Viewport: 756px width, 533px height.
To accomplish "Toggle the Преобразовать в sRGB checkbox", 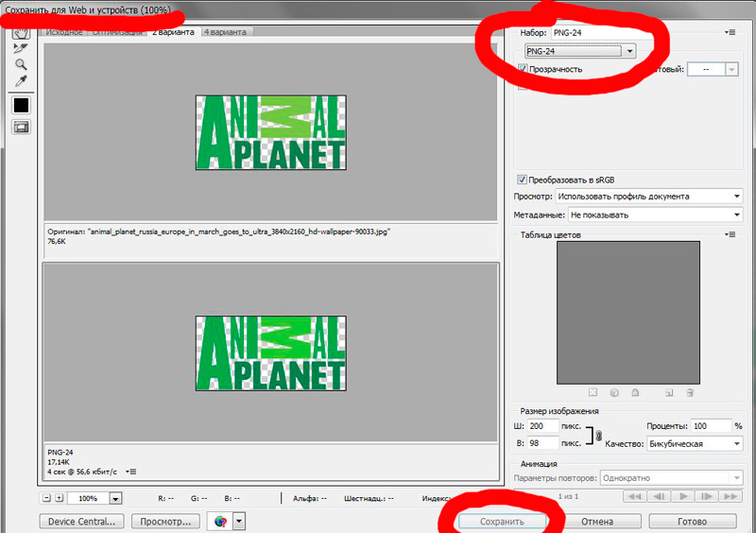I will pyautogui.click(x=522, y=180).
